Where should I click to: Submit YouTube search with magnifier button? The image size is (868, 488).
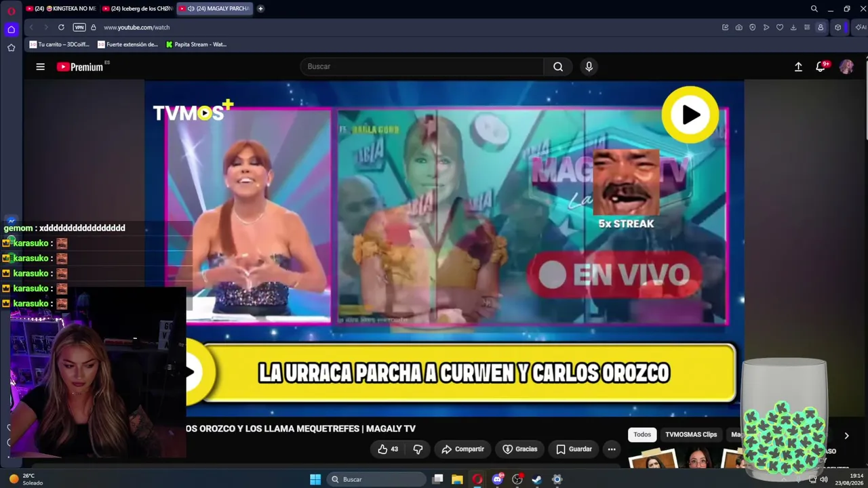click(x=558, y=66)
